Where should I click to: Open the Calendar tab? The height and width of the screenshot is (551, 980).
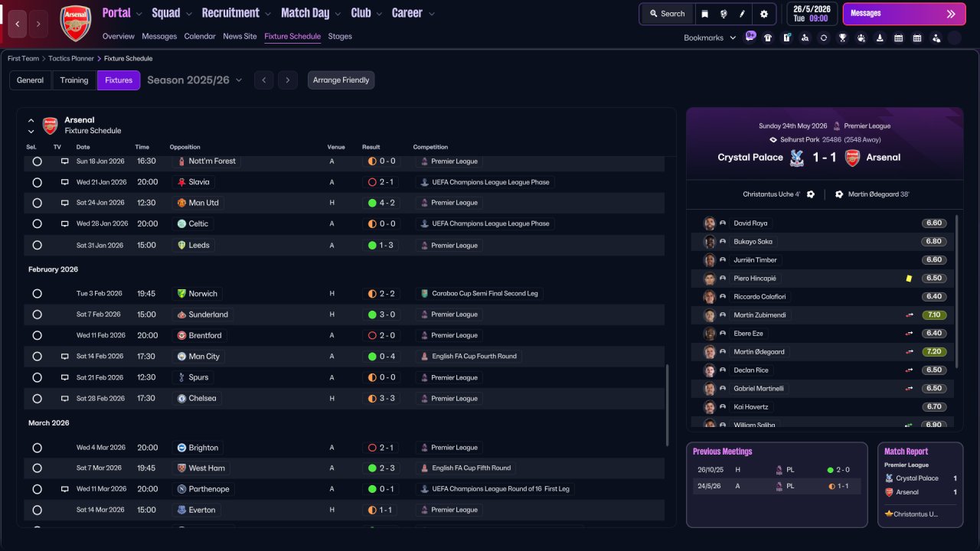pos(200,37)
